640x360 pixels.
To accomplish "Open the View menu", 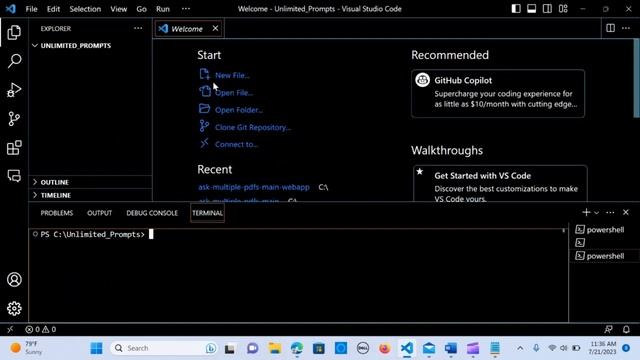I will 118,9.
